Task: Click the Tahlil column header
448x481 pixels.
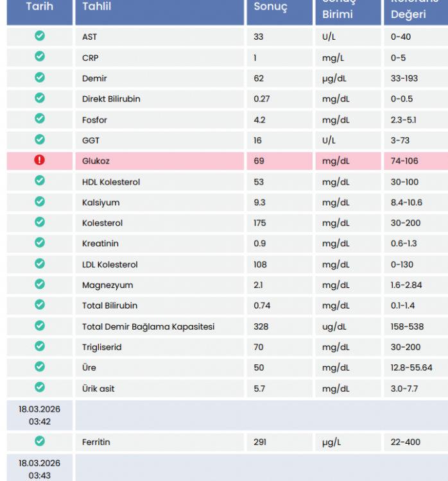Action: tap(97, 8)
